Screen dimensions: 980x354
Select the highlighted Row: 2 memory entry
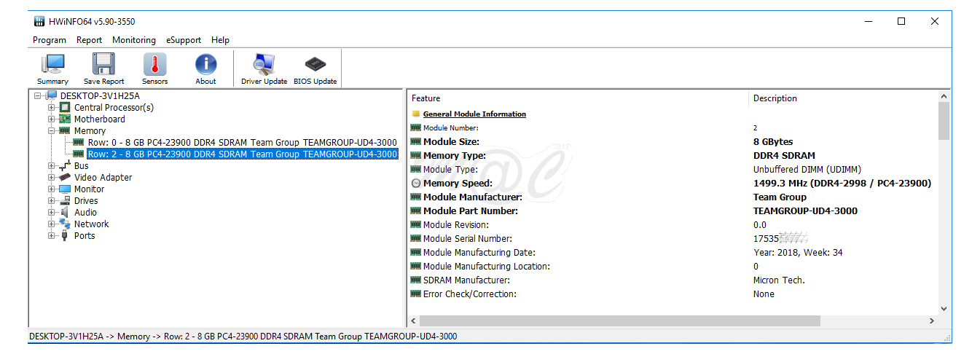242,154
